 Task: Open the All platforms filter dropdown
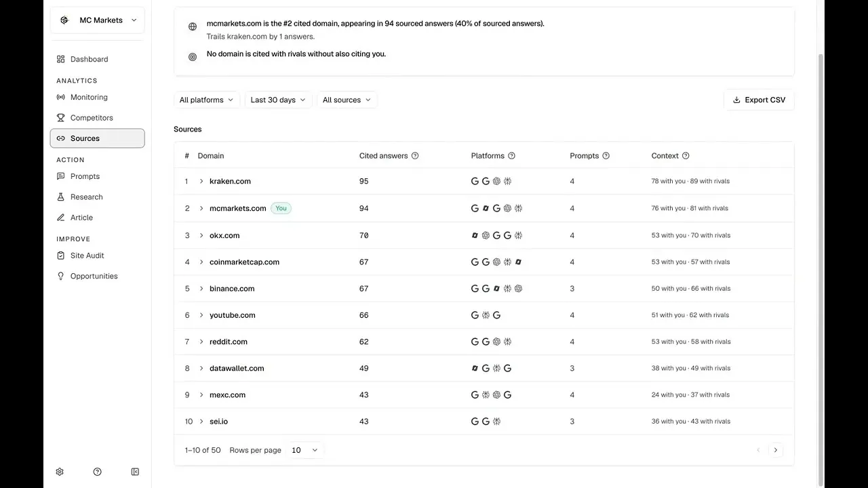pyautogui.click(x=207, y=100)
